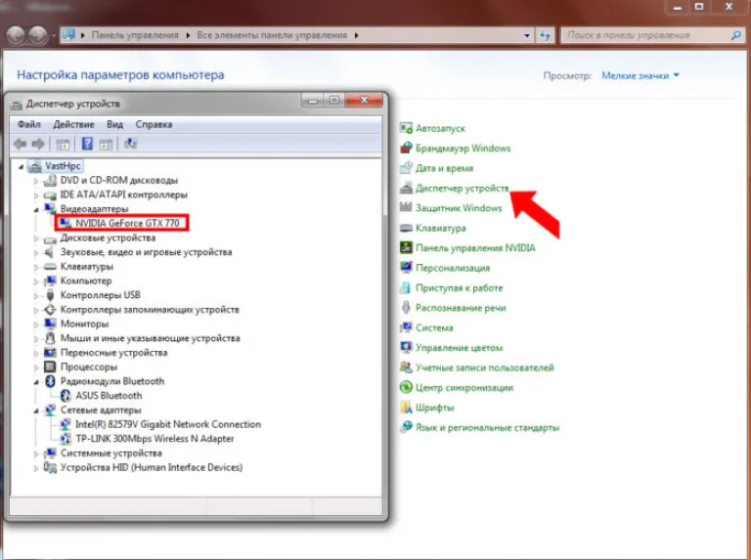Click the Шрифты icon

(406, 408)
